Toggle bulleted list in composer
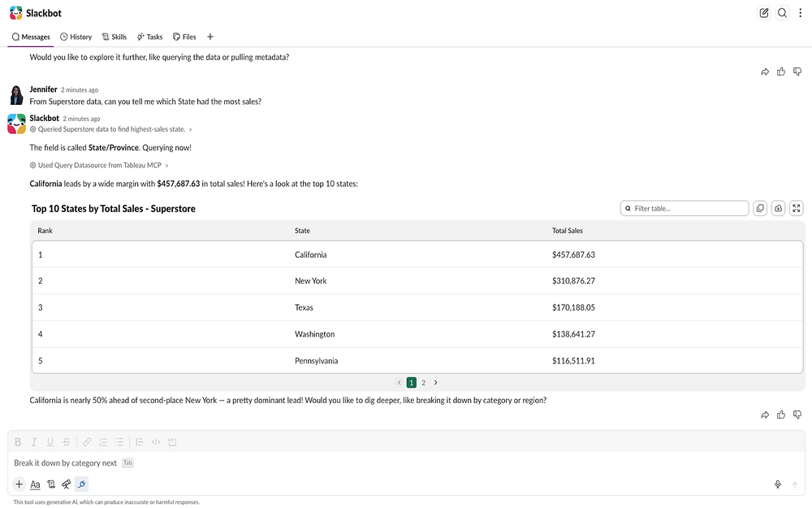This screenshot has width=812, height=508. coord(119,441)
